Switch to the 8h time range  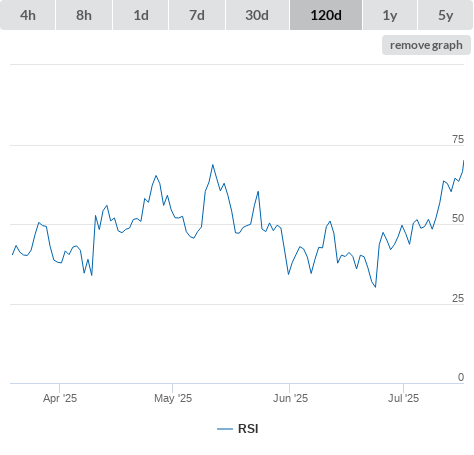[84, 15]
